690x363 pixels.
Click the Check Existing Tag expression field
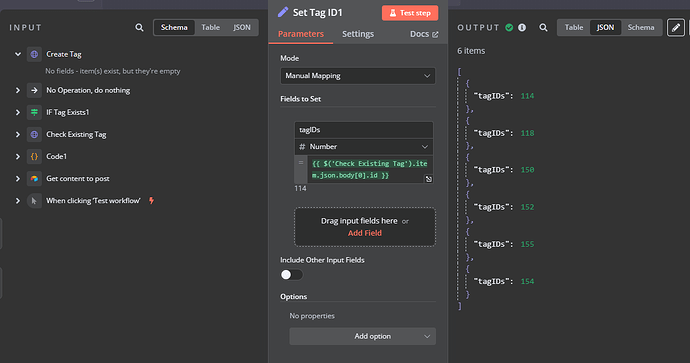coord(370,169)
